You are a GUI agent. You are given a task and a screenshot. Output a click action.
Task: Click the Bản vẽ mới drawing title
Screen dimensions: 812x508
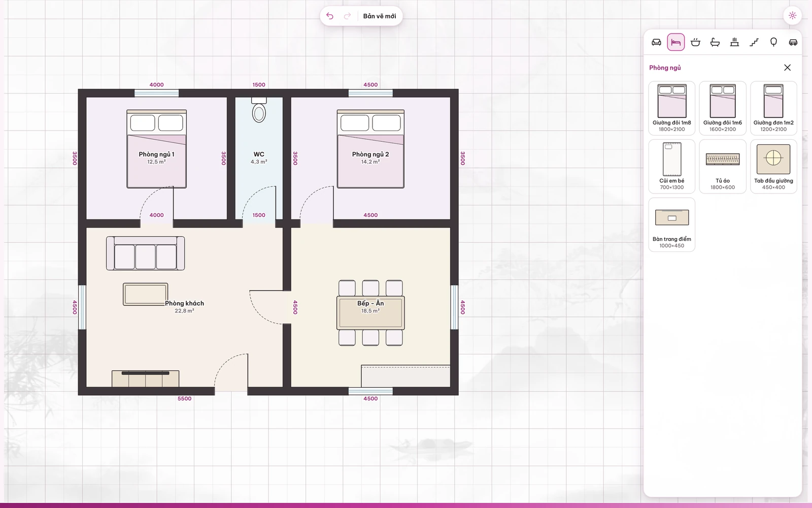tap(380, 16)
